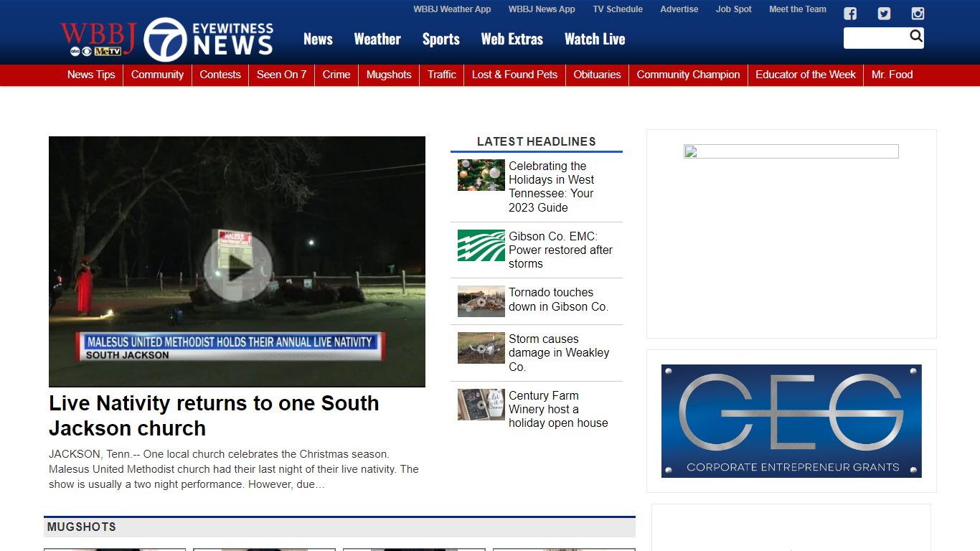
Task: Open the WBBJ Weather App link
Action: click(452, 9)
